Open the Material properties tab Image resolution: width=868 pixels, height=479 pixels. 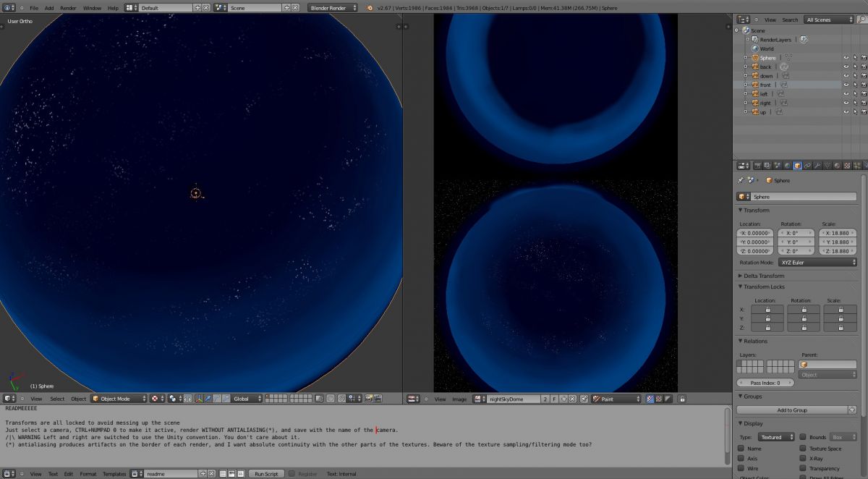[x=837, y=165]
